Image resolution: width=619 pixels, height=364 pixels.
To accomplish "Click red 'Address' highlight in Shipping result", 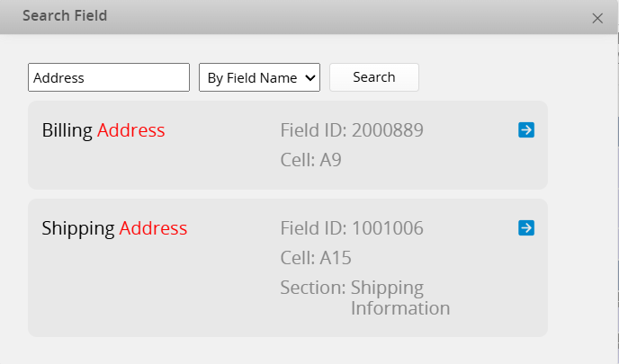I will click(153, 228).
